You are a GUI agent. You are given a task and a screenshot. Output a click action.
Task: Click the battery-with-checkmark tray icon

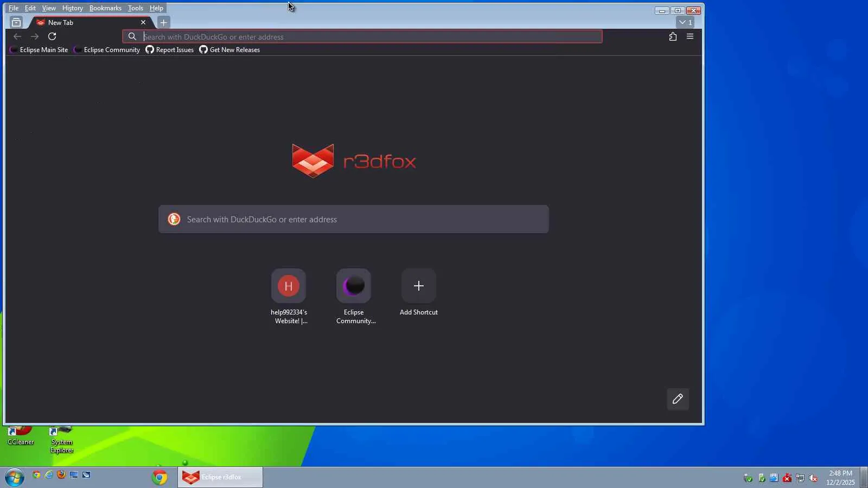click(762, 478)
